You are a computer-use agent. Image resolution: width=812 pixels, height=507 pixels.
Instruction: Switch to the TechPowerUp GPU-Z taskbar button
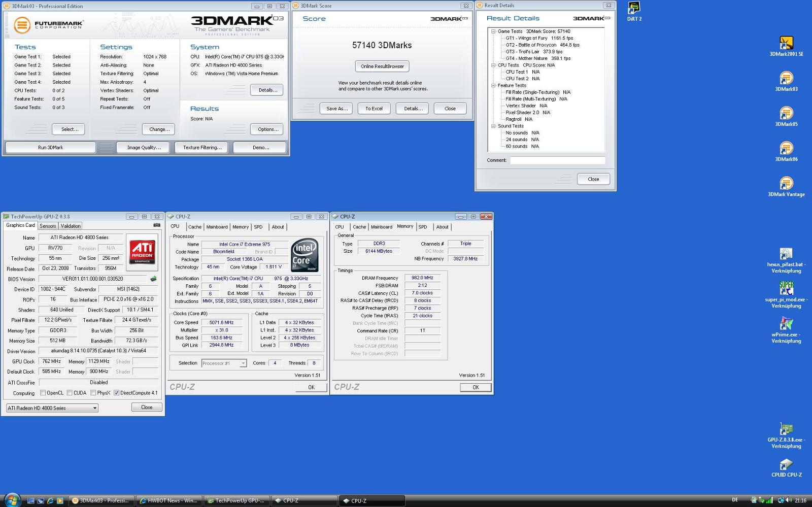click(x=236, y=501)
